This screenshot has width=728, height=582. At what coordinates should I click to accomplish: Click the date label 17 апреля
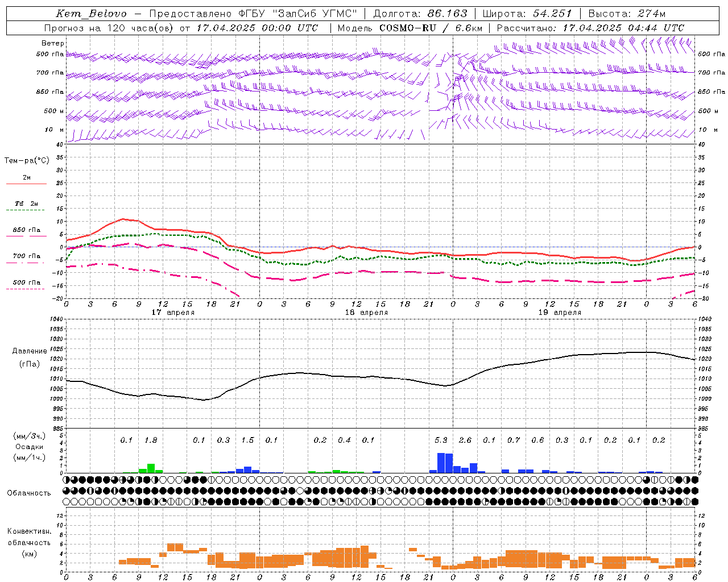pos(173,313)
